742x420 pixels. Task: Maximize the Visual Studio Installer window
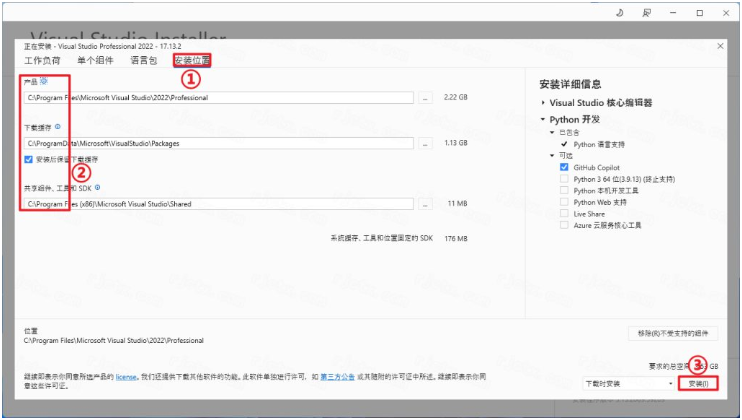pyautogui.click(x=699, y=13)
